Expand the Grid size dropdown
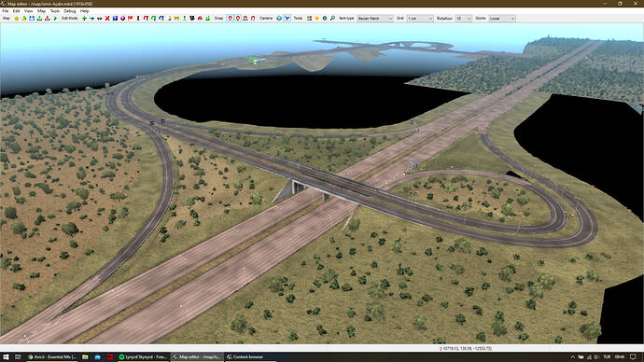 coord(420,19)
